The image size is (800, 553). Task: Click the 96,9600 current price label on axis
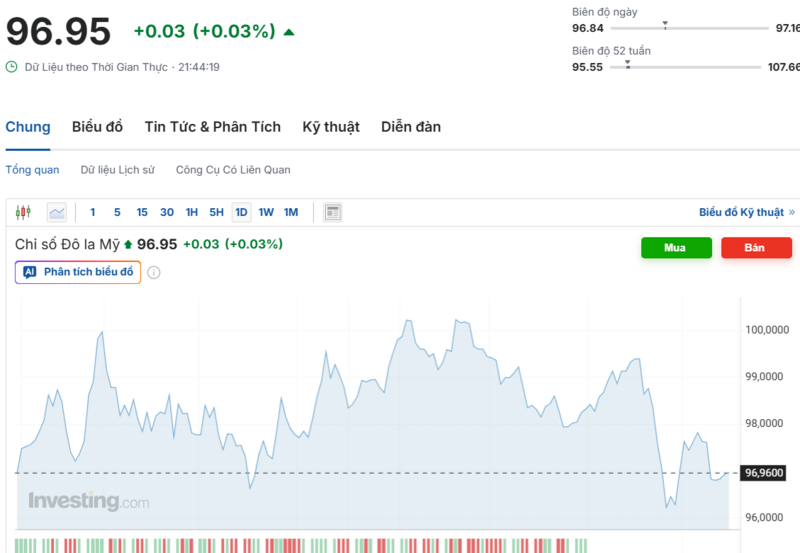pos(765,473)
